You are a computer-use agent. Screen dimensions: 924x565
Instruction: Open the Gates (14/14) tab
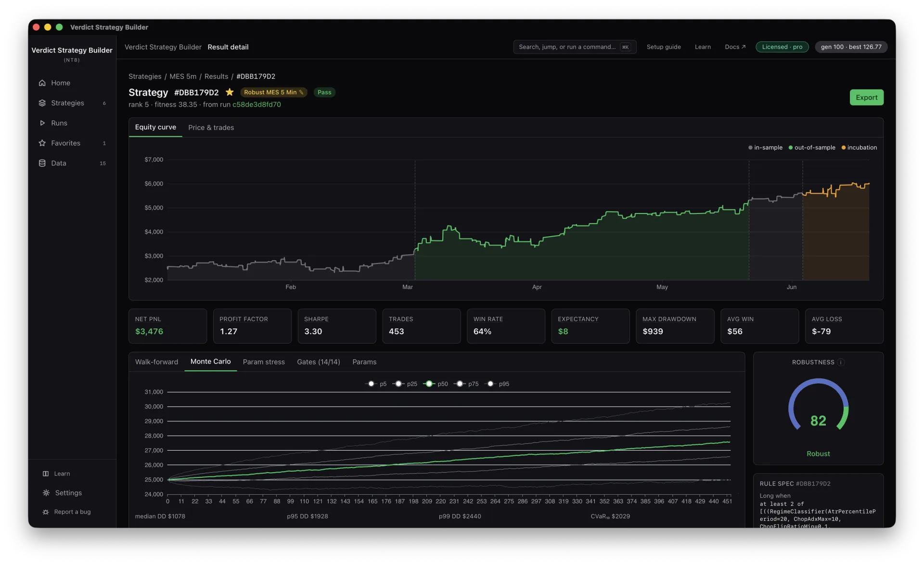coord(318,362)
